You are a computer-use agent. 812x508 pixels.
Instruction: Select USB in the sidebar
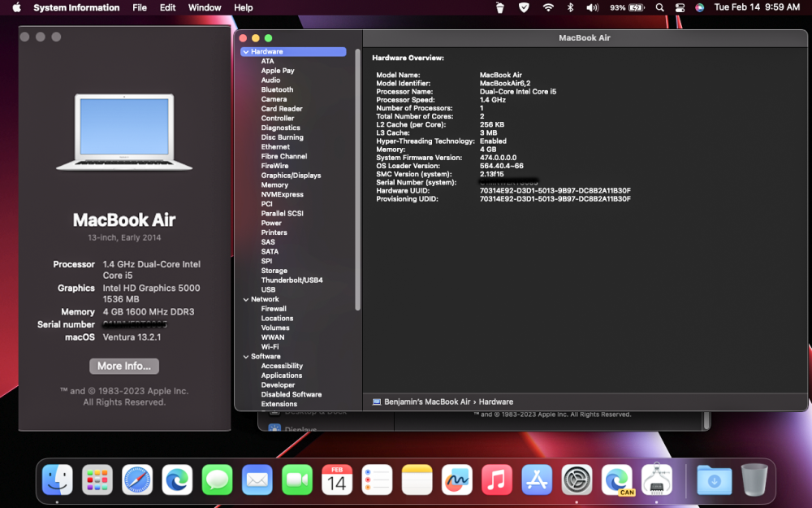pyautogui.click(x=268, y=290)
